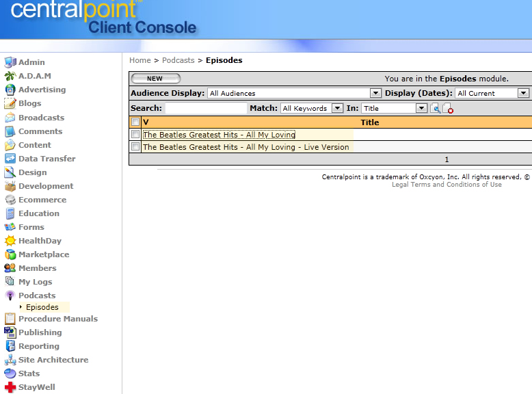Viewport: 532px width, 394px height.
Task: Click the A.D.A.M palm tree icon
Action: click(x=10, y=76)
